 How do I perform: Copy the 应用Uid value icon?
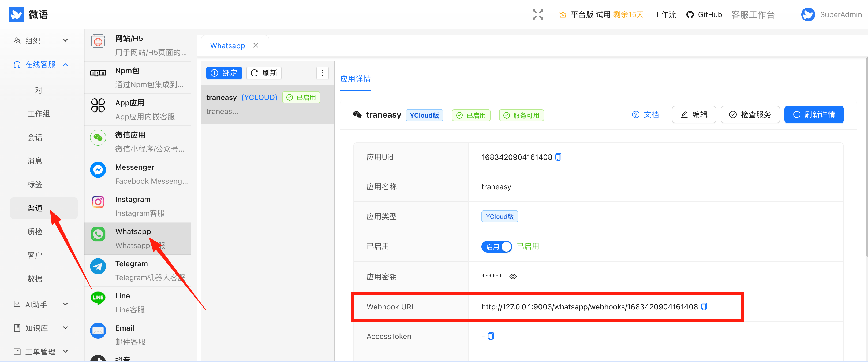pyautogui.click(x=558, y=157)
